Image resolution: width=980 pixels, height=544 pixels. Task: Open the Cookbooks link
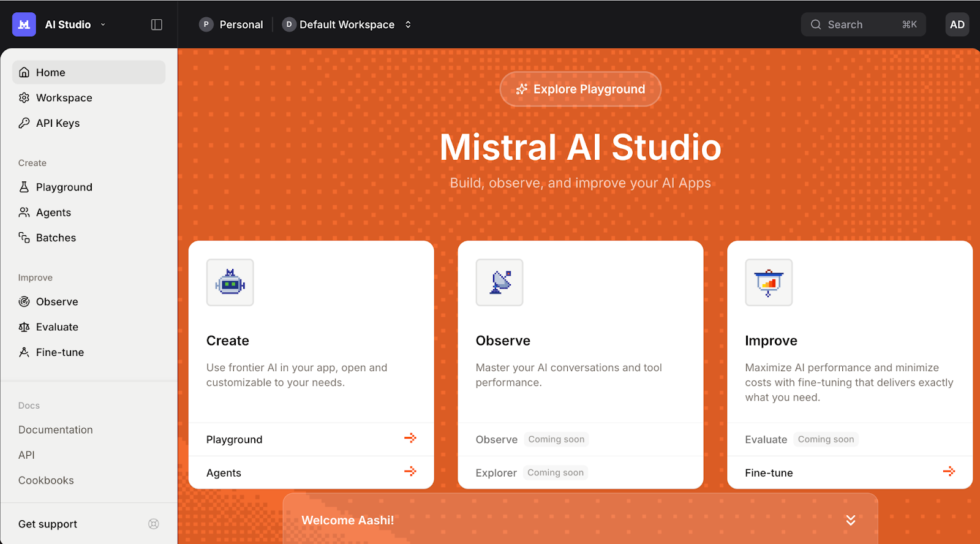pyautogui.click(x=46, y=480)
